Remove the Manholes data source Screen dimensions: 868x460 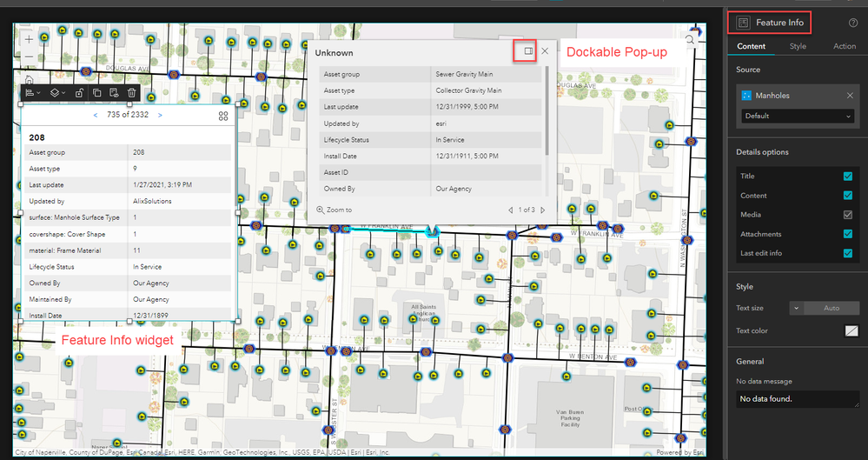pyautogui.click(x=850, y=96)
